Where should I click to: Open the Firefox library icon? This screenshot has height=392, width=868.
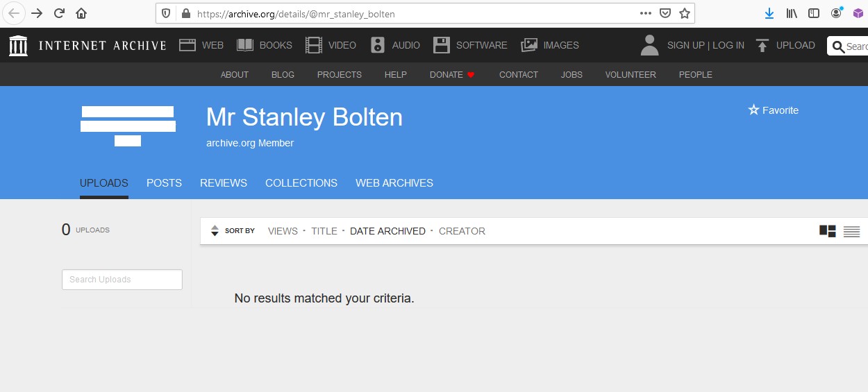tap(792, 13)
